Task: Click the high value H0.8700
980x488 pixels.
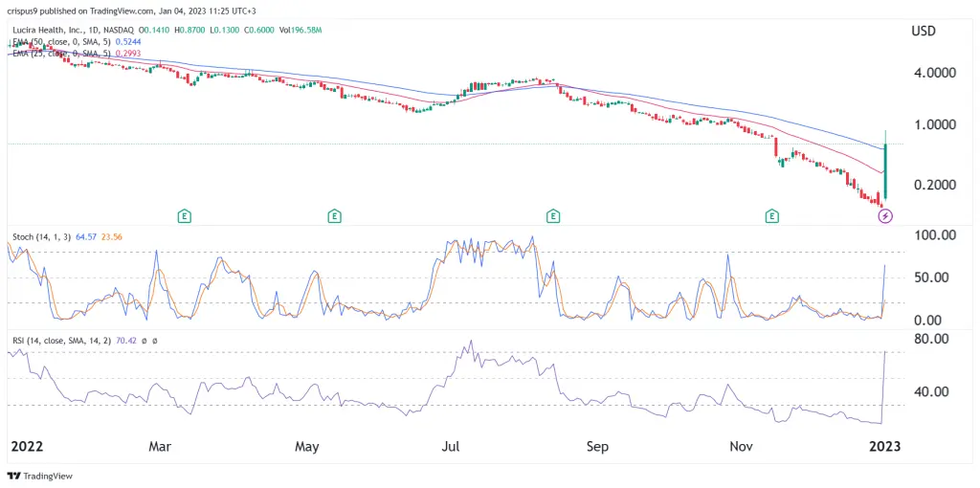Action: (x=192, y=30)
